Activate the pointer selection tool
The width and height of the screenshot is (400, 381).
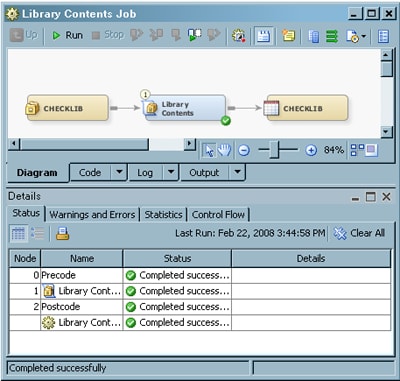click(209, 150)
